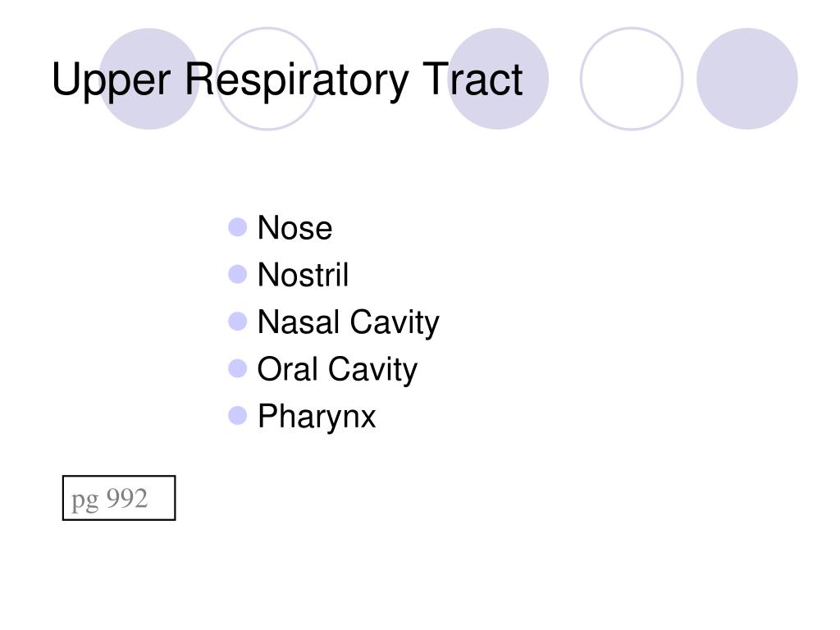This screenshot has height=630, width=840.
Task: Click the bullet dot beside Nostril
Action: pos(237,274)
